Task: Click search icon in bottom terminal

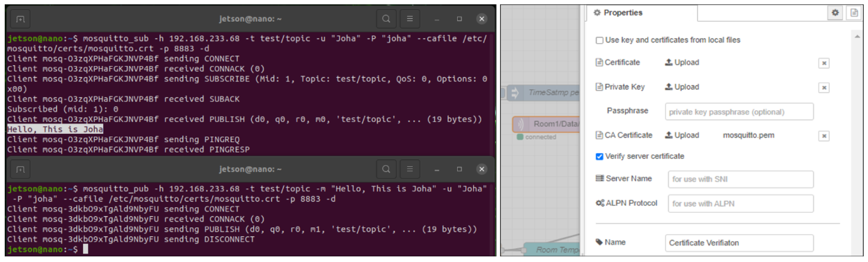Action: click(x=386, y=169)
